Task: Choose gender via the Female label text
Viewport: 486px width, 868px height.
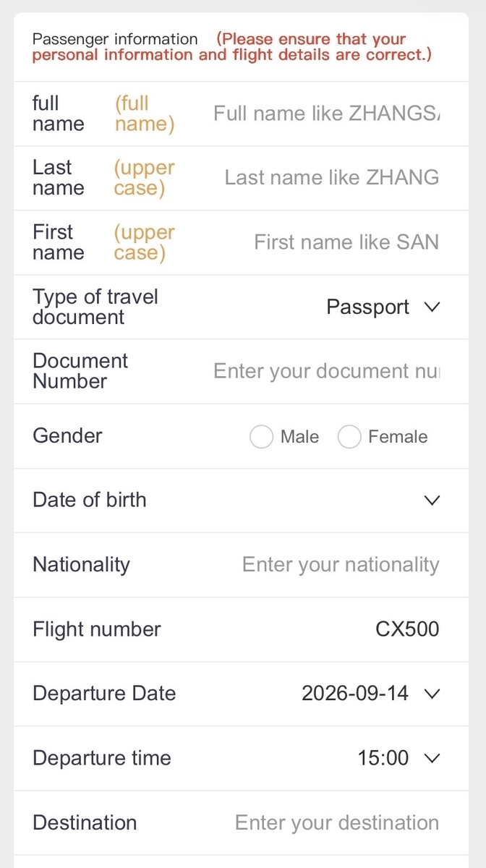Action: tap(398, 436)
